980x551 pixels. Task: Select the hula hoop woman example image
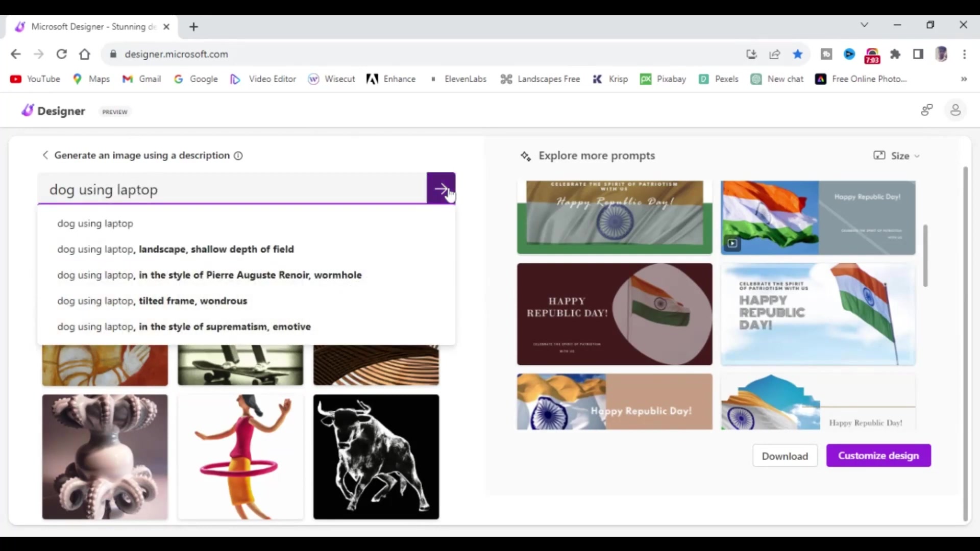tap(240, 457)
